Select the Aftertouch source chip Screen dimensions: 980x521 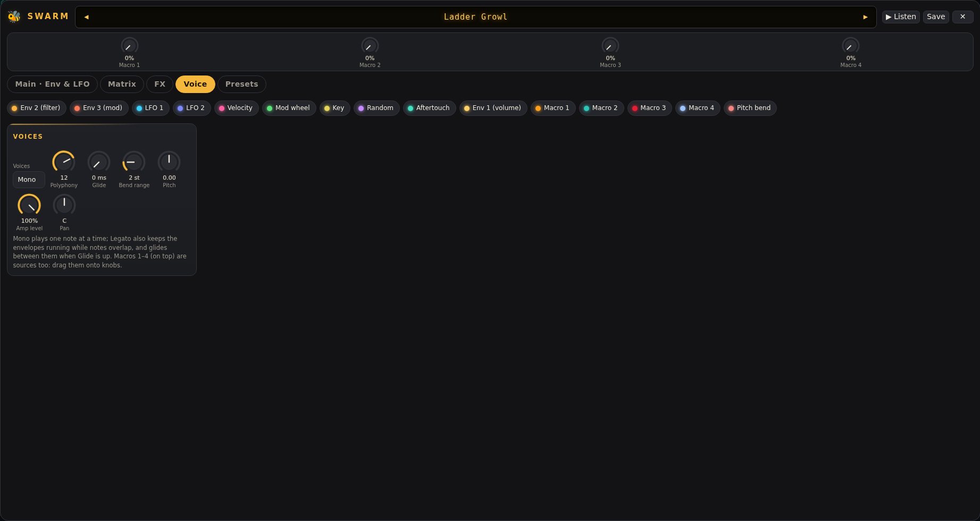[x=429, y=108]
